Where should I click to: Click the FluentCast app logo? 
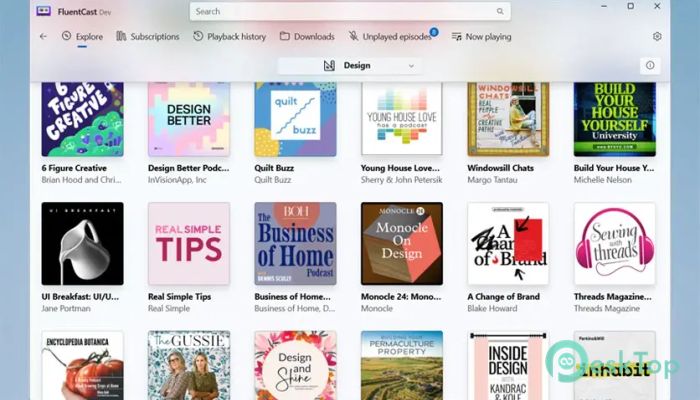(44, 11)
